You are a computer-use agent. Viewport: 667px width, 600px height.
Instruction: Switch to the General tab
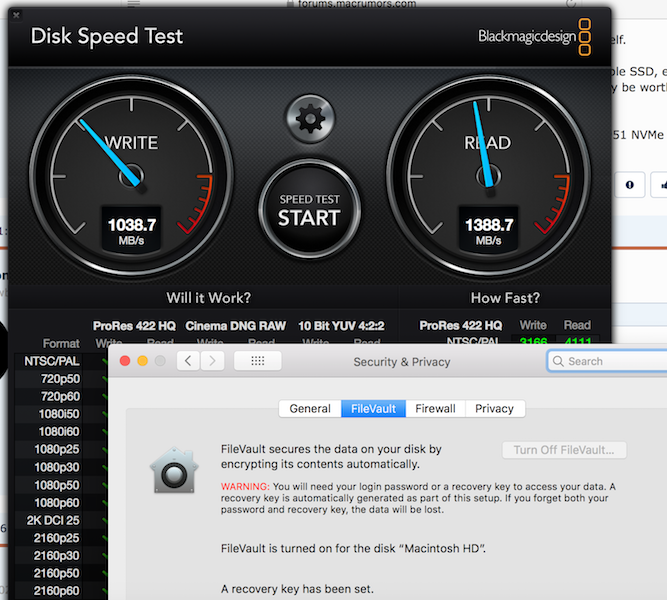click(x=310, y=409)
